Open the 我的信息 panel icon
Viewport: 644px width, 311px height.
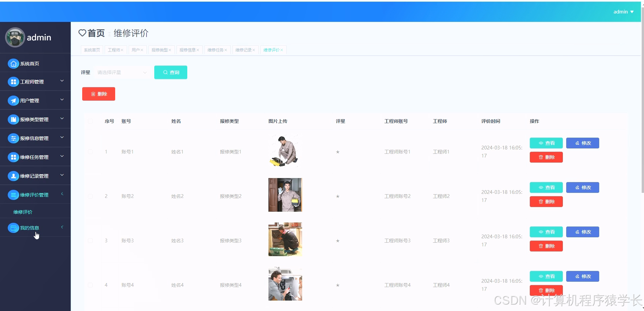13,228
